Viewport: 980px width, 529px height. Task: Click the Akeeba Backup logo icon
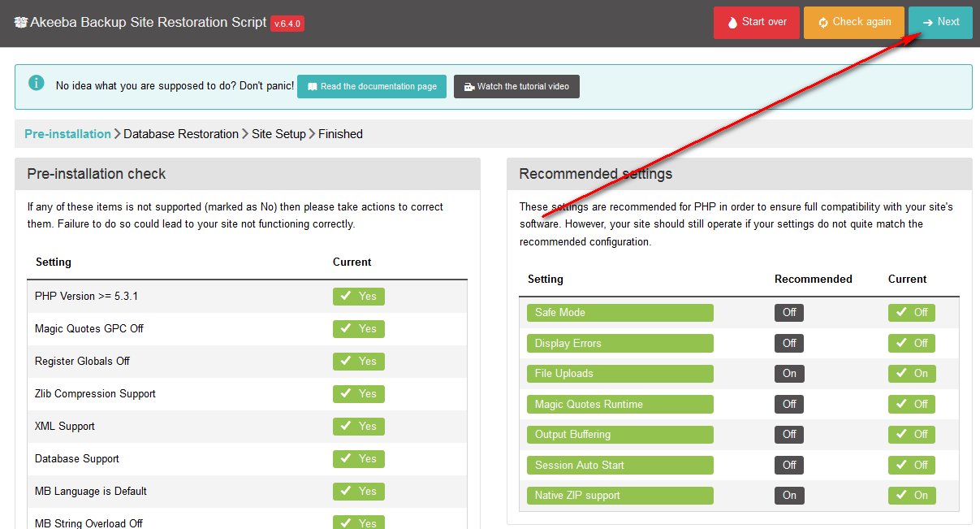click(x=21, y=23)
